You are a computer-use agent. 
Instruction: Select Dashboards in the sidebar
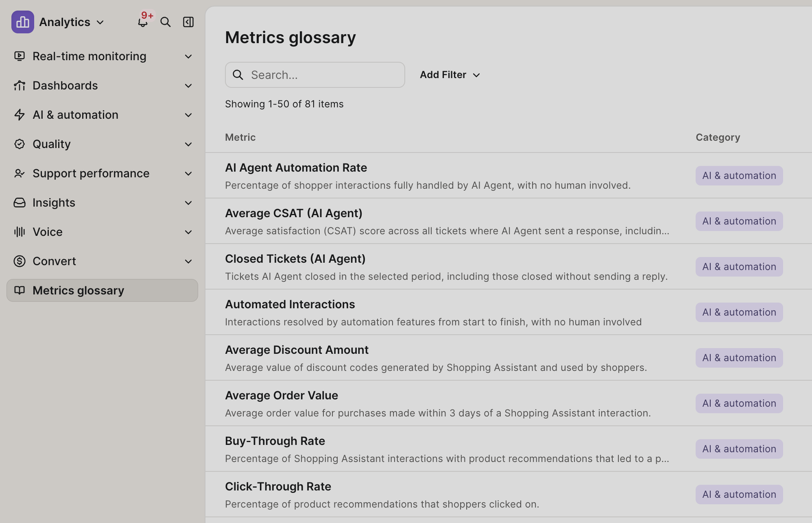(x=102, y=85)
